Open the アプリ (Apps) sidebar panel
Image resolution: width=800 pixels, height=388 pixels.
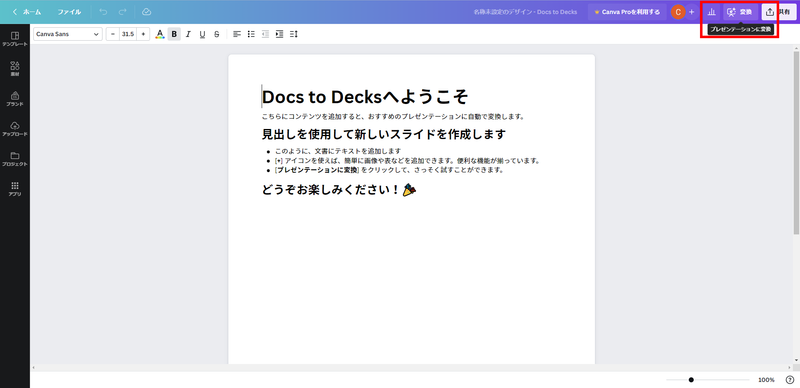[15, 189]
